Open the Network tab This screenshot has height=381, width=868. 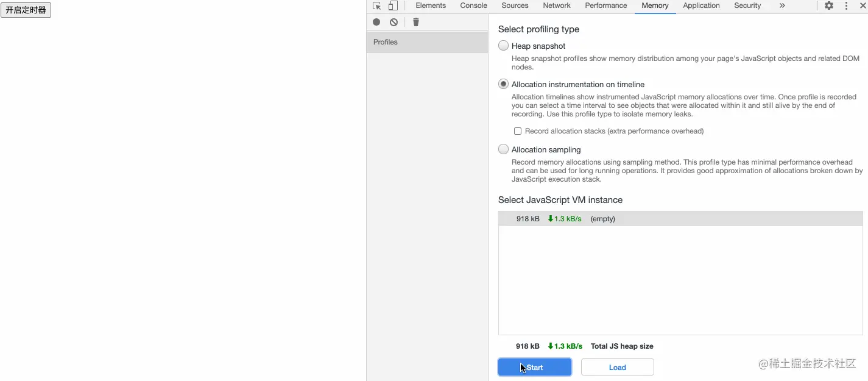pos(557,5)
